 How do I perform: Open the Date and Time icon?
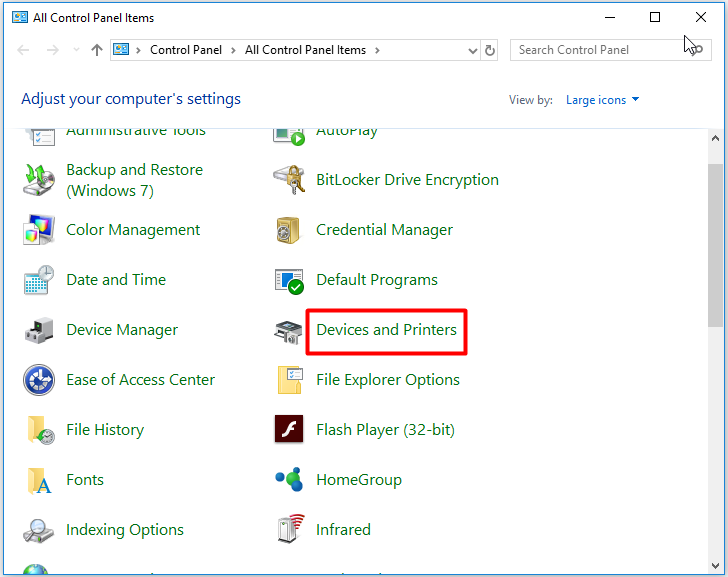[39, 280]
